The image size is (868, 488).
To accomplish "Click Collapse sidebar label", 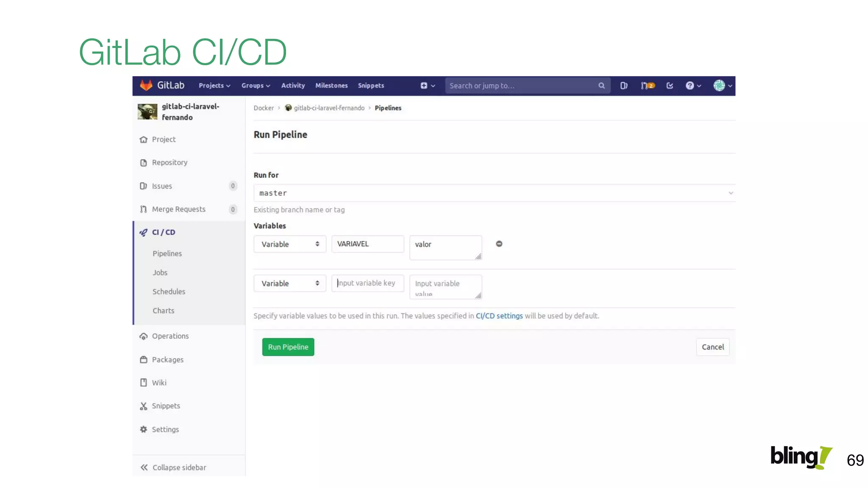I will pyautogui.click(x=179, y=467).
